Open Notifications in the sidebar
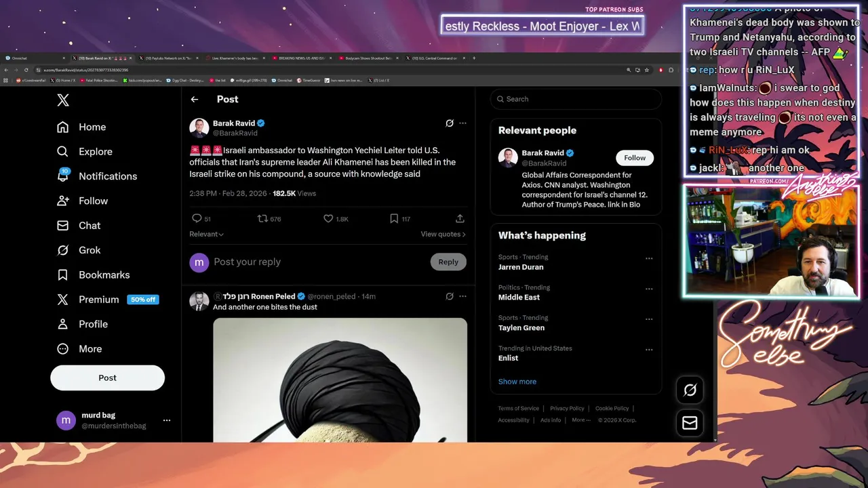This screenshot has width=868, height=488. [97, 176]
